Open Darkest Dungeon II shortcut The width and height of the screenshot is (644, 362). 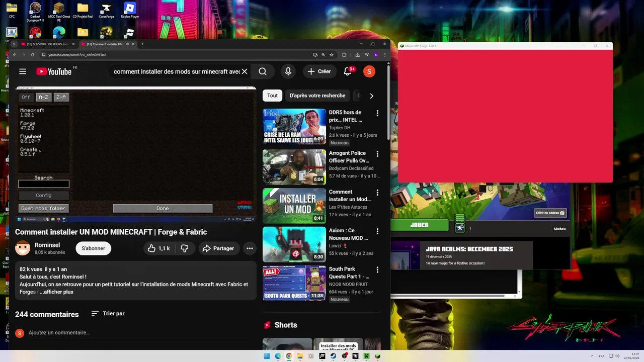pyautogui.click(x=35, y=12)
